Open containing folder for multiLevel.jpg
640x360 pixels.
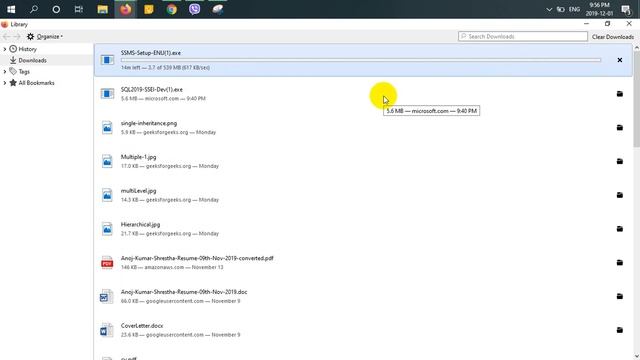pyautogui.click(x=620, y=195)
